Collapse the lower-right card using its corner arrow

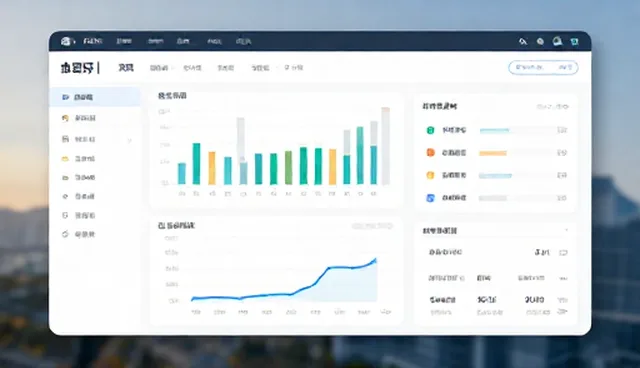pyautogui.click(x=566, y=231)
